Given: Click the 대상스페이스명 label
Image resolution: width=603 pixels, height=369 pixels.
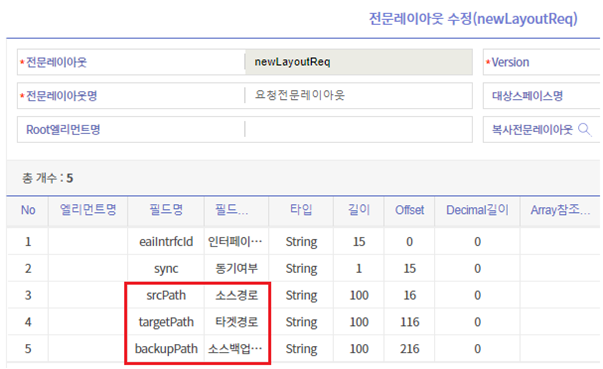Looking at the screenshot, I should (x=527, y=95).
